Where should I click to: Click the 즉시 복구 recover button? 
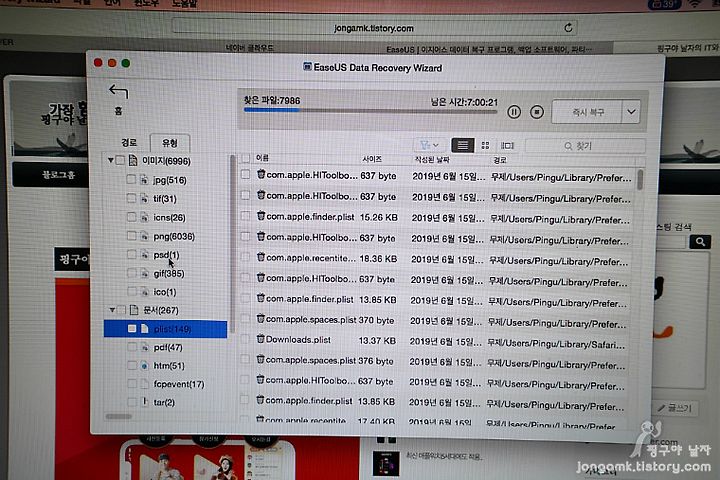pyautogui.click(x=587, y=112)
